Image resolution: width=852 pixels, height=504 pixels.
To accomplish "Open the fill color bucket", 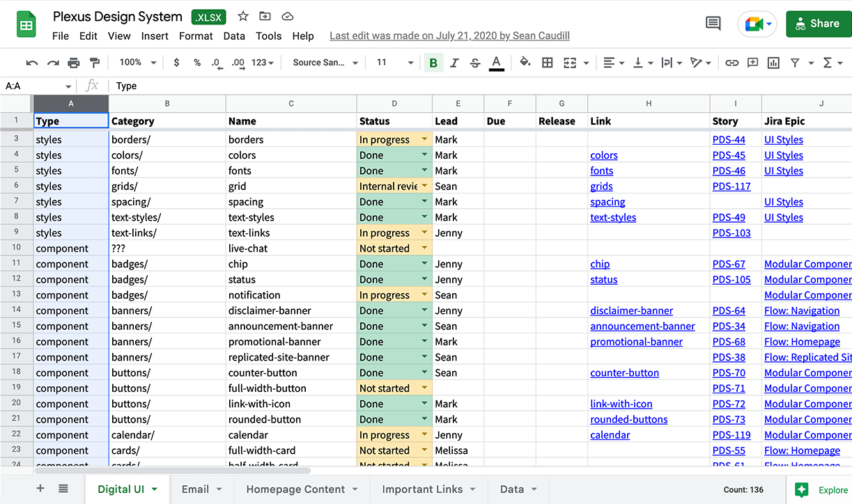I will [x=525, y=63].
